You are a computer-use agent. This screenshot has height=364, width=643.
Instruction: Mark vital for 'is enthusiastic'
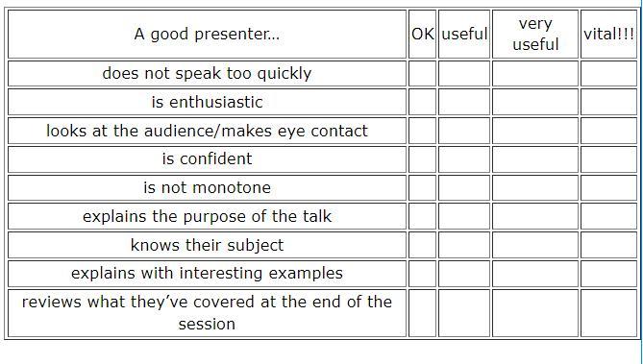pos(609,102)
